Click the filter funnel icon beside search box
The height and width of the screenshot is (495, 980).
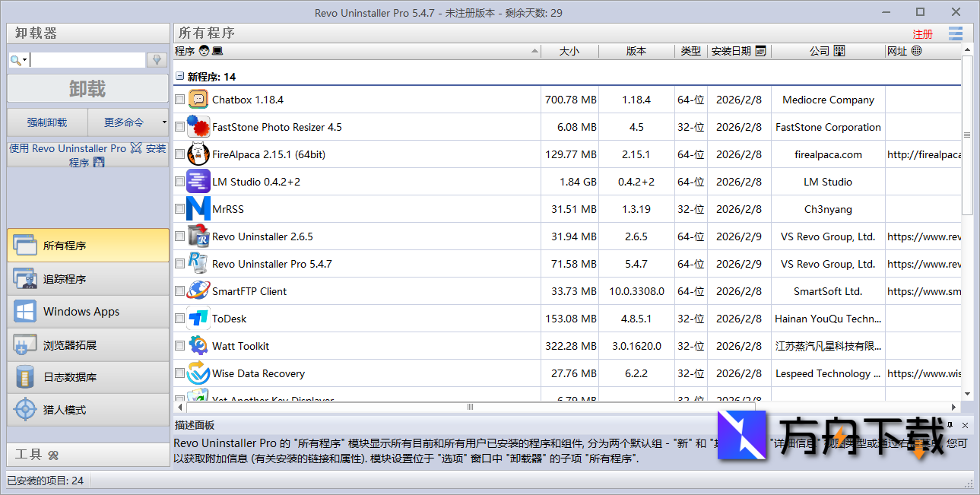156,59
